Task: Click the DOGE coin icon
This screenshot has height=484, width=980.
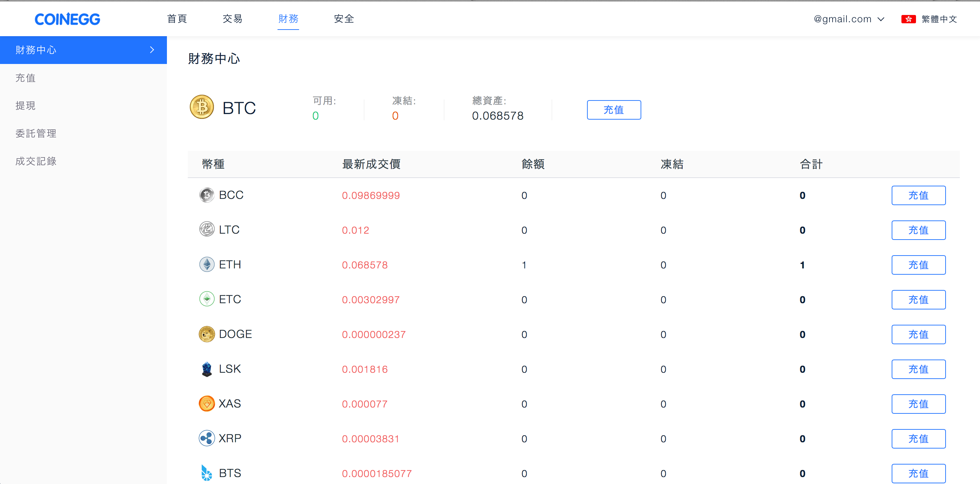Action: pyautogui.click(x=207, y=334)
